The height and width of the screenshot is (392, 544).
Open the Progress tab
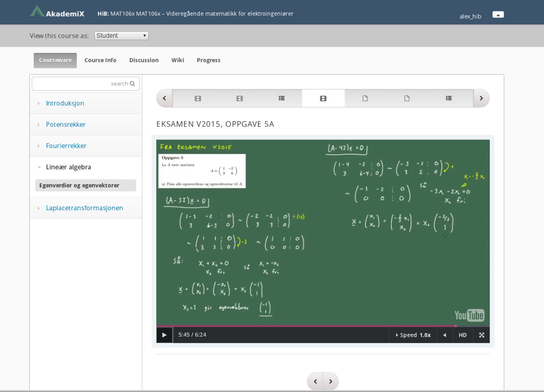point(209,60)
